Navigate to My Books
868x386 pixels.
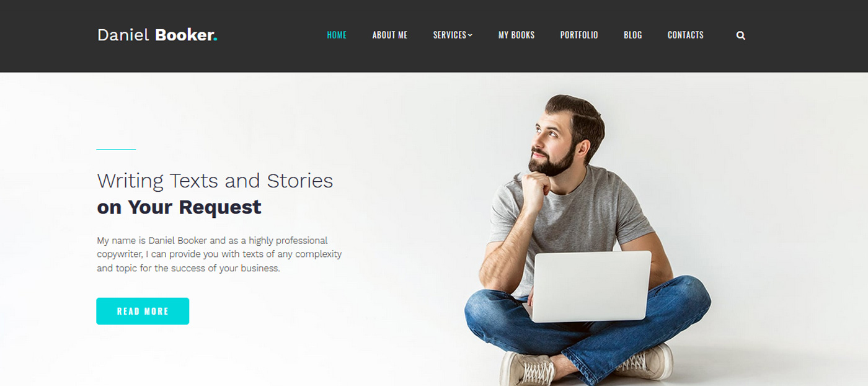point(516,35)
